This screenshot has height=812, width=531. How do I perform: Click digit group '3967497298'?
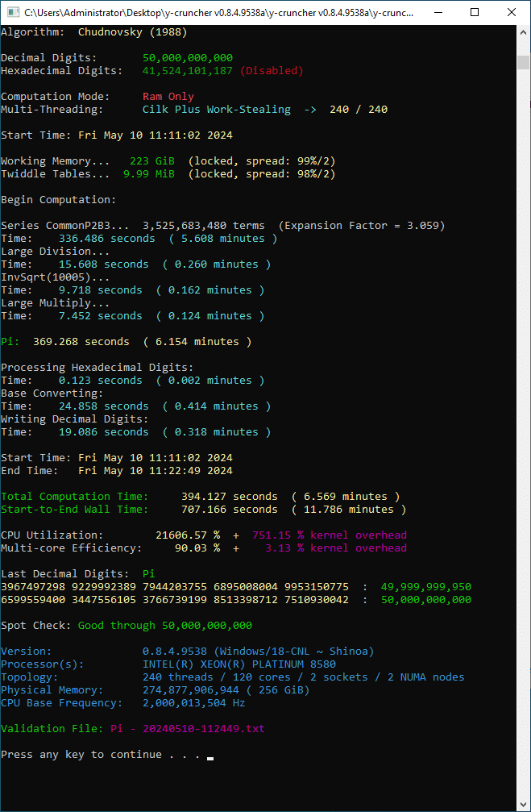click(x=32, y=587)
